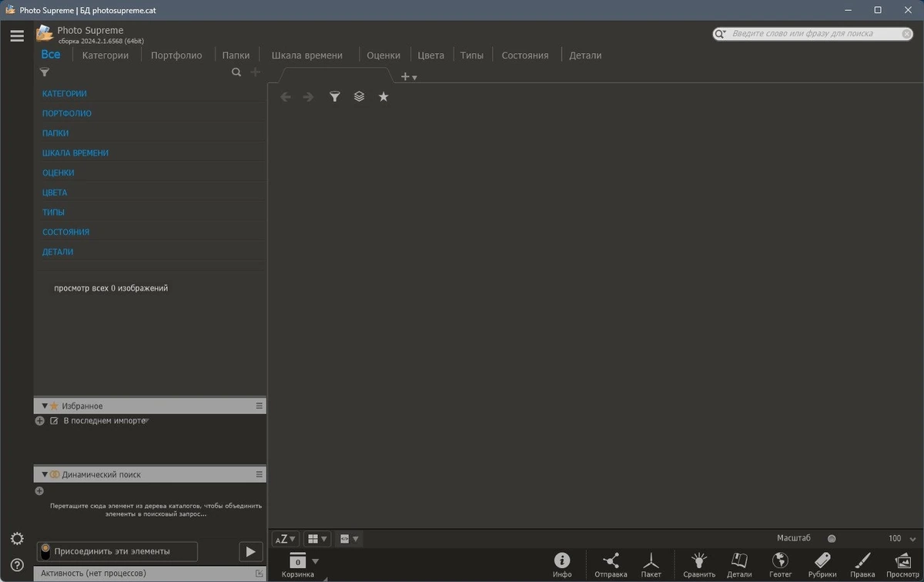Viewport: 924px width, 582px height.
Task: Open the ШКАЛА ВРЕМЕНИ sidebar link
Action: (x=75, y=153)
